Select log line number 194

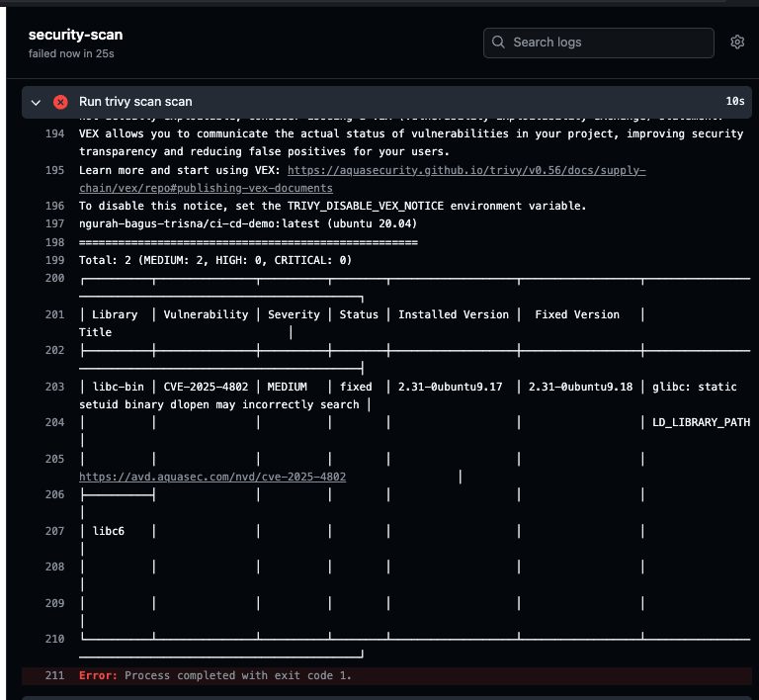tap(54, 134)
